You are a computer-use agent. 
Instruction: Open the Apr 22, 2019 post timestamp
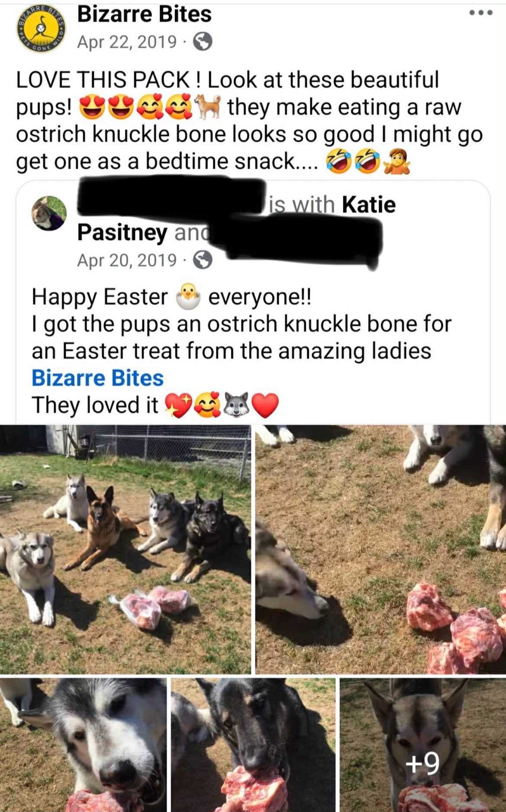(127, 42)
